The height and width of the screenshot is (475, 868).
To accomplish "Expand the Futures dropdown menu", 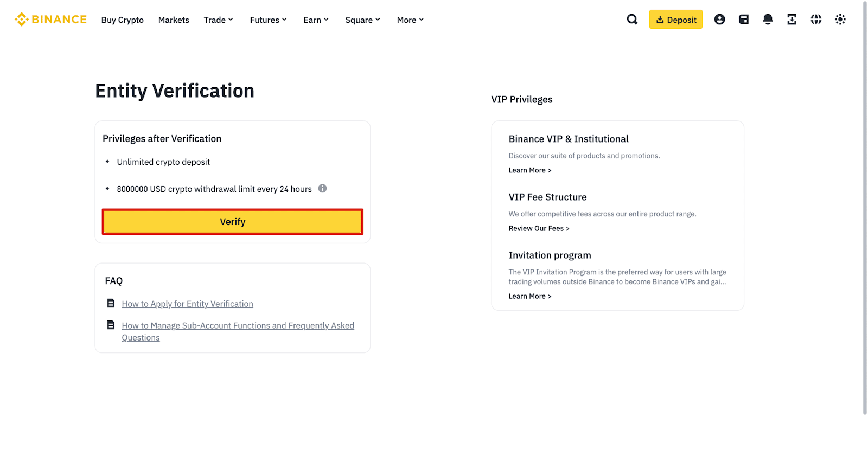I will (x=268, y=20).
